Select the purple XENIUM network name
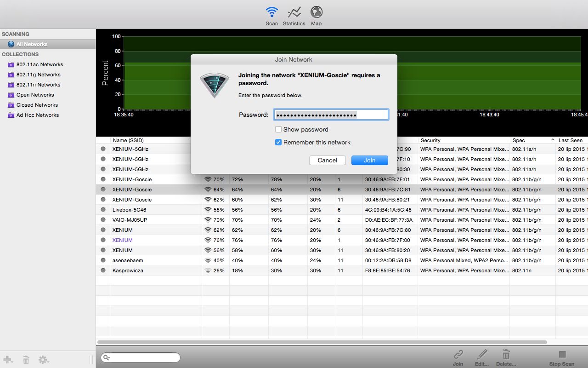588x368 pixels. [x=122, y=240]
